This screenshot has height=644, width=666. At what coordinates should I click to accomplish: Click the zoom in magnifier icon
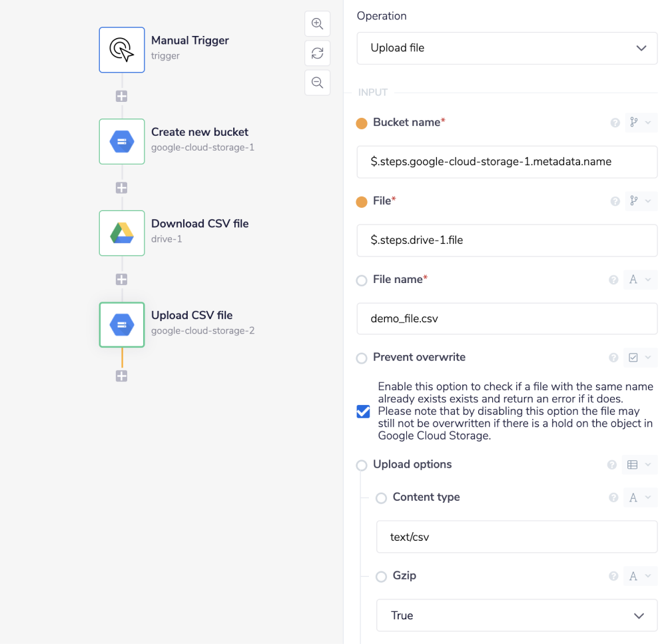[318, 24]
